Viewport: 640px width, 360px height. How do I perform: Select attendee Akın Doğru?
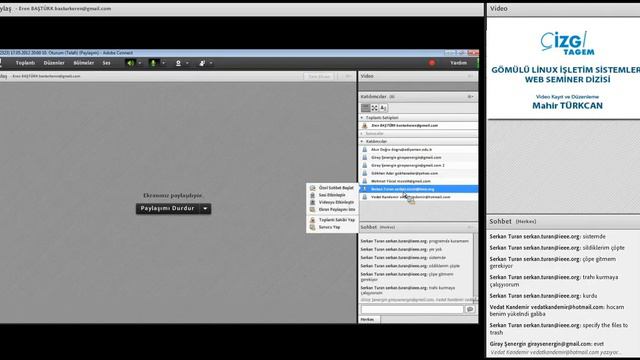[x=418, y=150]
